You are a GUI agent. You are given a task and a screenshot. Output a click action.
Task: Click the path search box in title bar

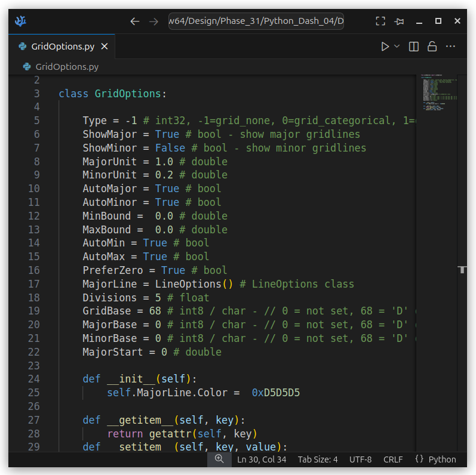[256, 21]
